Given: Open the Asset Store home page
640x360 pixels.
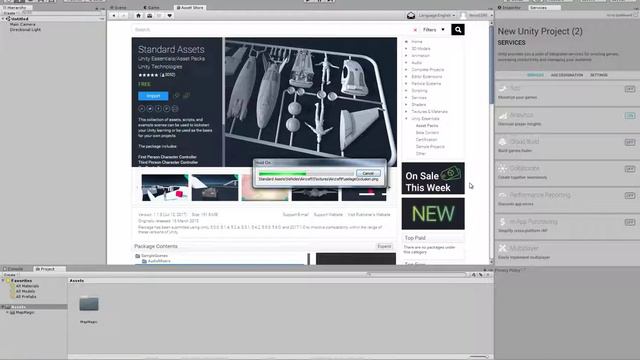Looking at the screenshot, I should (x=138, y=16).
